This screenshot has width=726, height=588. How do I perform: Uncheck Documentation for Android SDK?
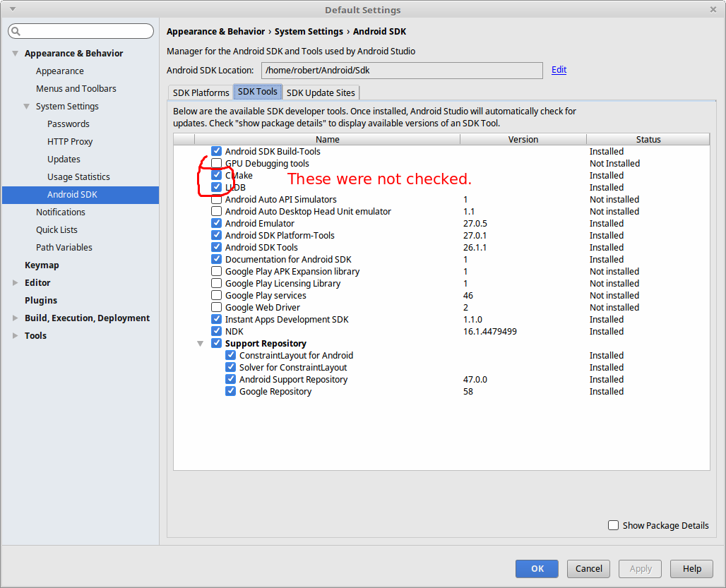pyautogui.click(x=216, y=259)
